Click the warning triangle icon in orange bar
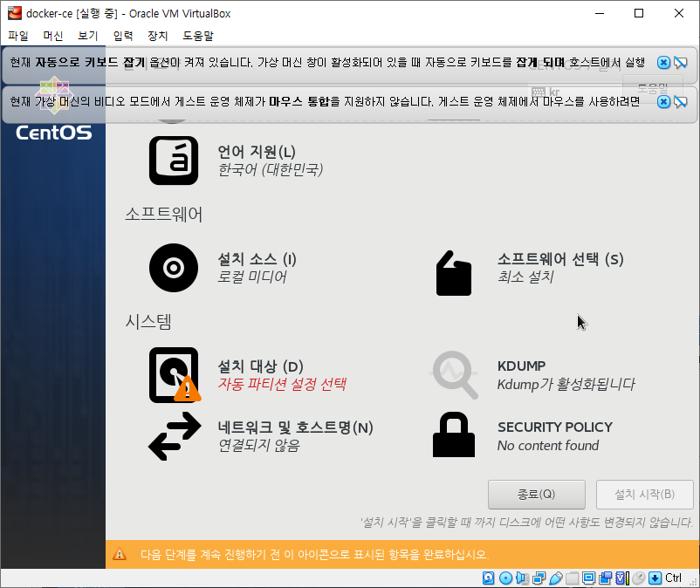The image size is (700, 588). (120, 554)
